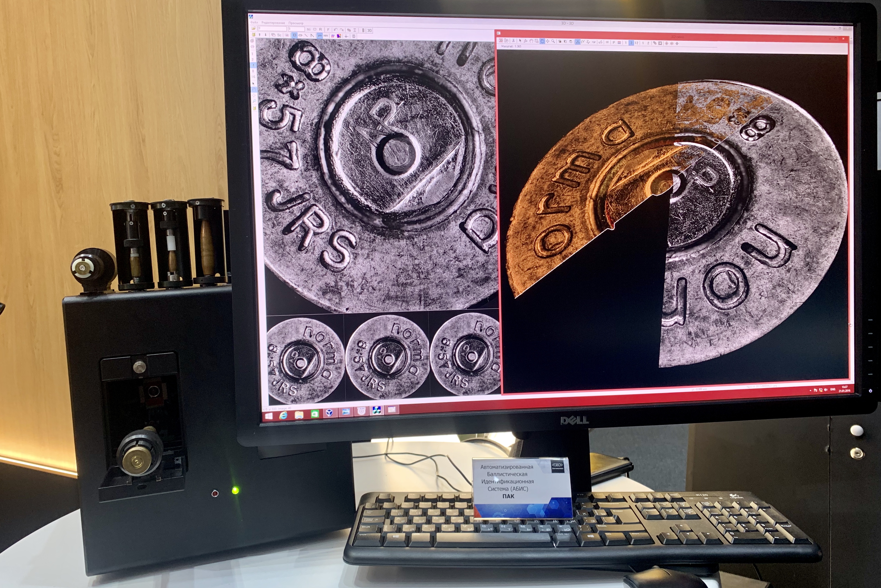Click the ENG language indicator in tray

pos(833,390)
